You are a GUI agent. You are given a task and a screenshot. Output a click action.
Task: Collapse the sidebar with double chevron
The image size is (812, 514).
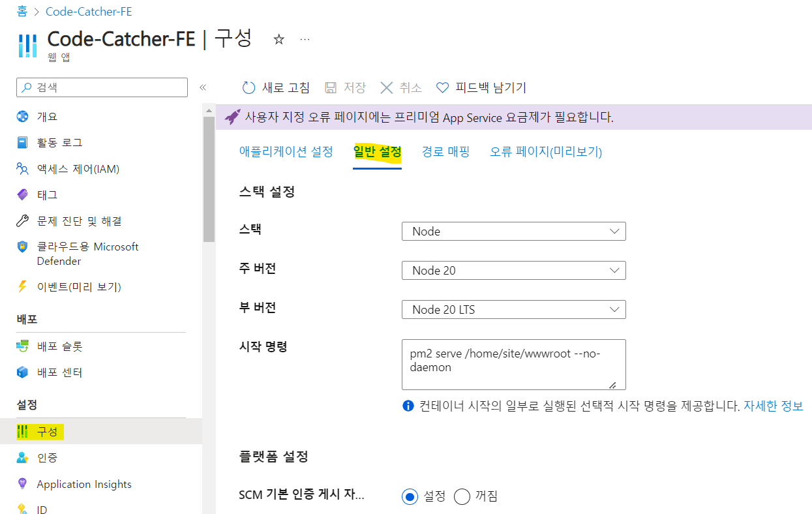[203, 87]
